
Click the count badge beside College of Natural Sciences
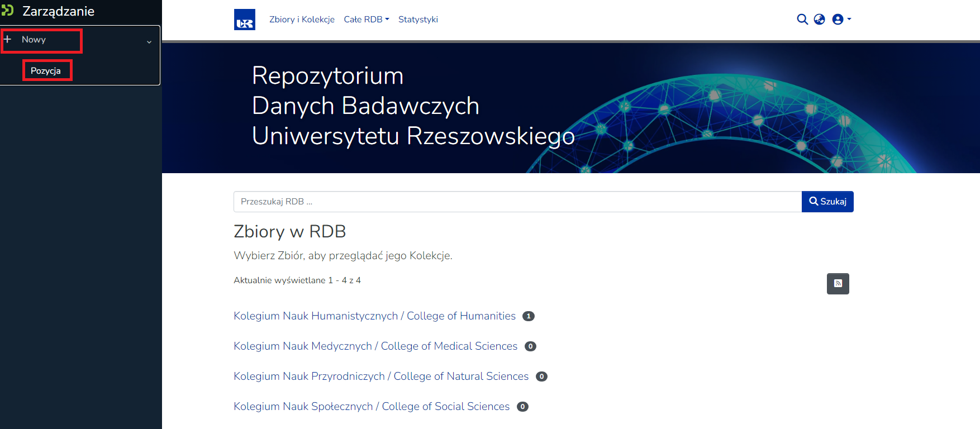tap(541, 376)
